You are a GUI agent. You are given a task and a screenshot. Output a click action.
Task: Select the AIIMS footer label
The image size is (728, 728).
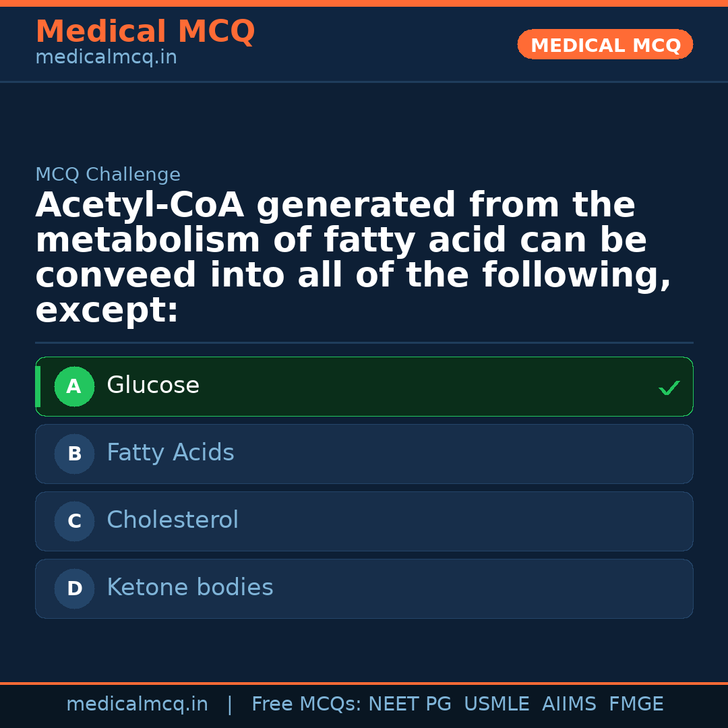569,704
